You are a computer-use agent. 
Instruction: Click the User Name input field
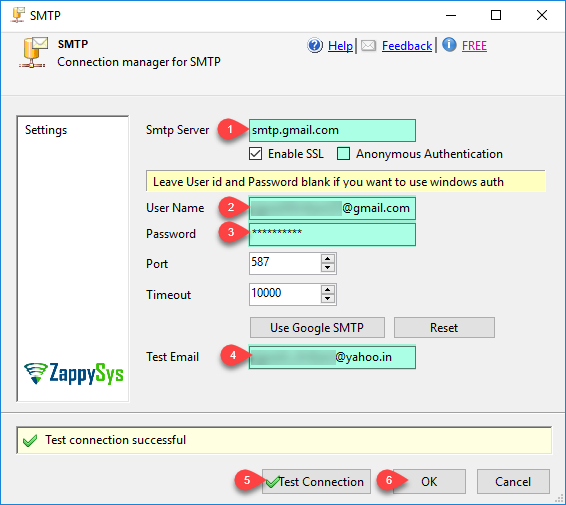click(x=332, y=208)
